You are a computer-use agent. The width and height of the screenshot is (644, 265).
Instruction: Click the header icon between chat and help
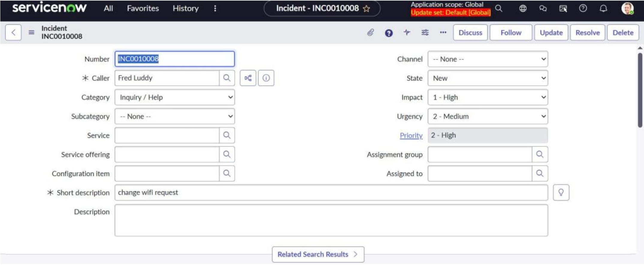563,8
